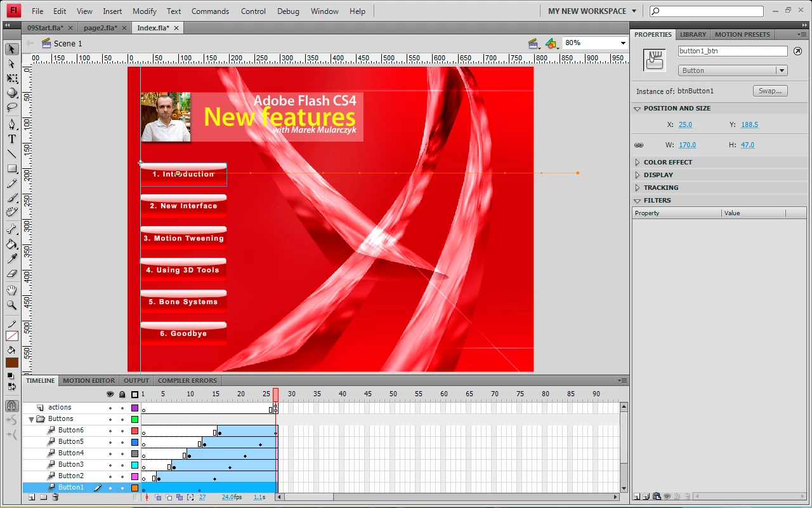Expand the Color Effect section

pos(637,163)
